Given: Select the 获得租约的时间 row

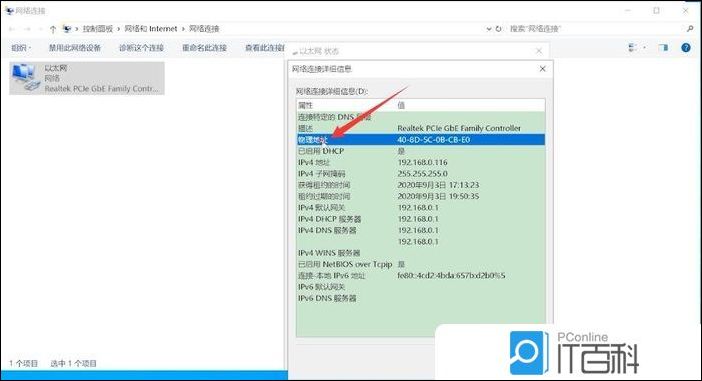Looking at the screenshot, I should coord(421,185).
